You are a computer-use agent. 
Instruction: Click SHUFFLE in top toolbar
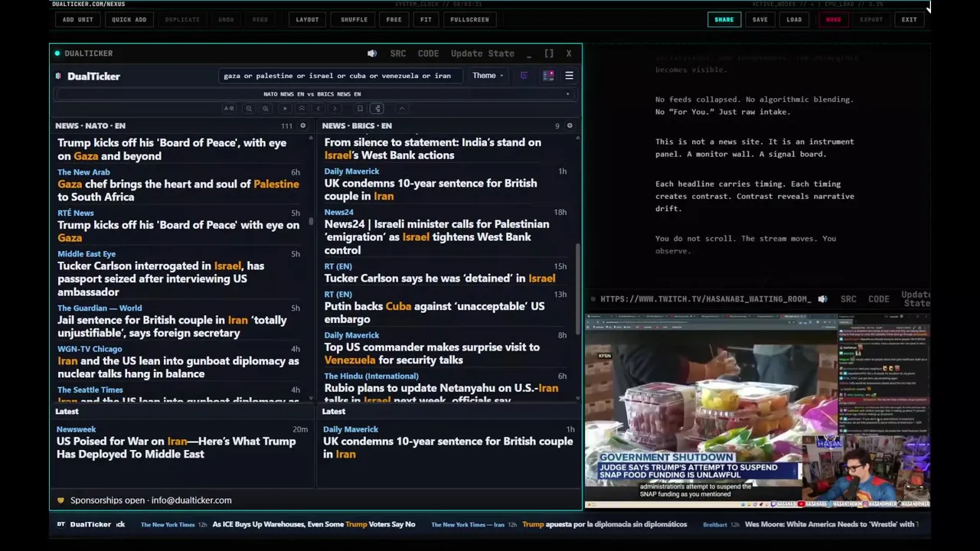tap(354, 19)
